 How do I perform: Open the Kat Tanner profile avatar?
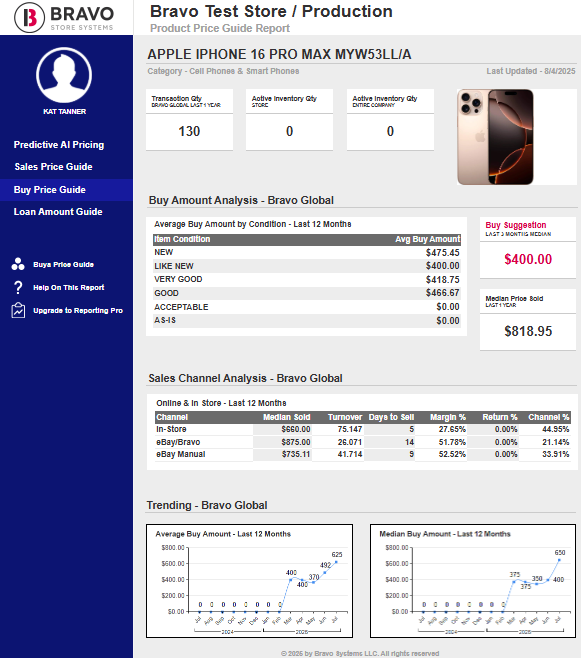coord(64,75)
